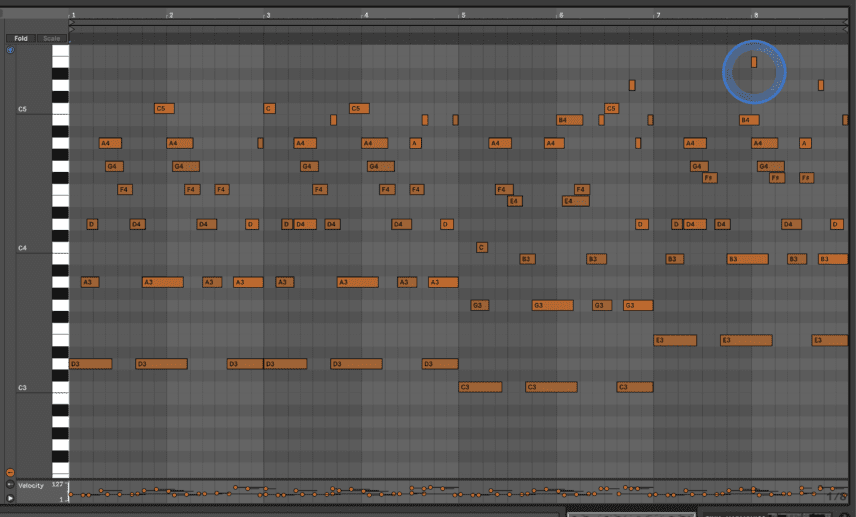Click bar 4 in the time ruler
Screen dimensions: 856x517
(365, 15)
